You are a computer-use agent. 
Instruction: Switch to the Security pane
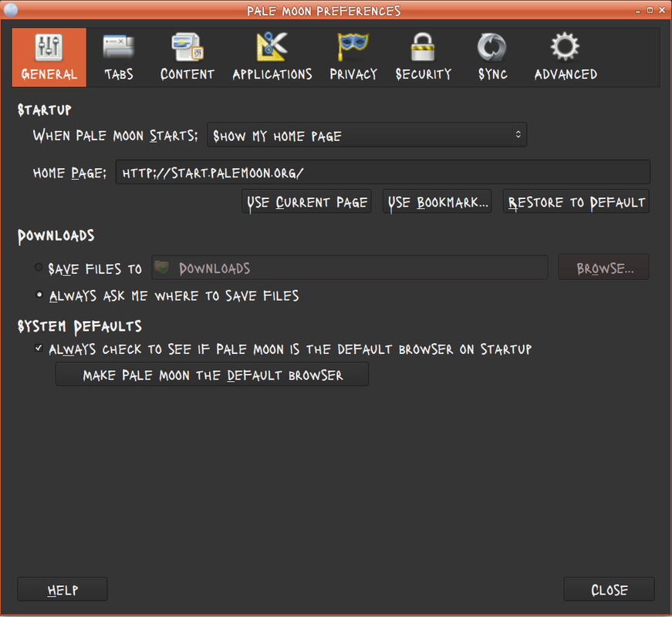coord(424,57)
